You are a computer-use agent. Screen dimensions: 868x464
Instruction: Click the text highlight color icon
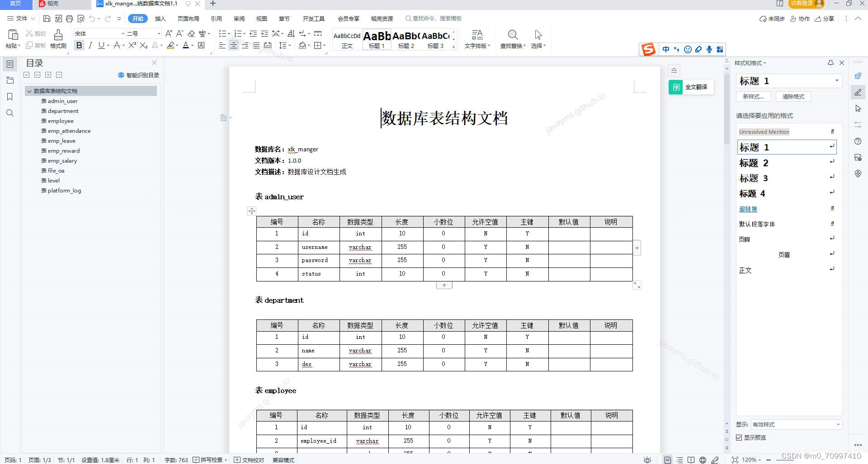[x=170, y=45]
